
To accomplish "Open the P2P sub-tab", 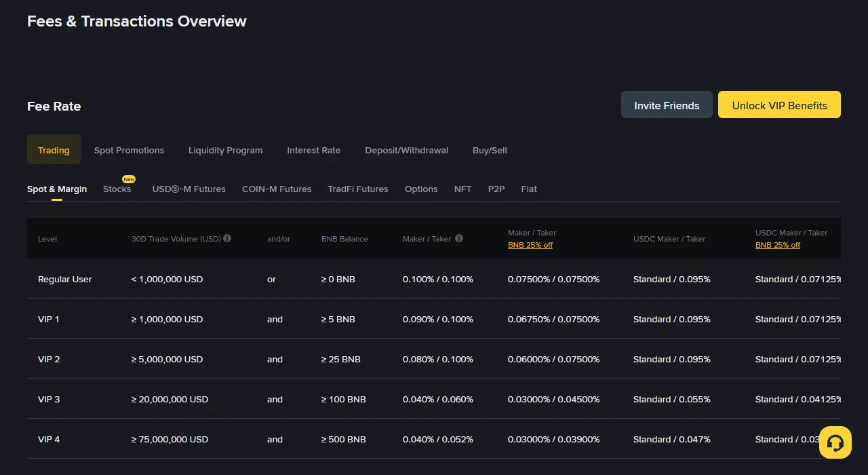I will 496,189.
